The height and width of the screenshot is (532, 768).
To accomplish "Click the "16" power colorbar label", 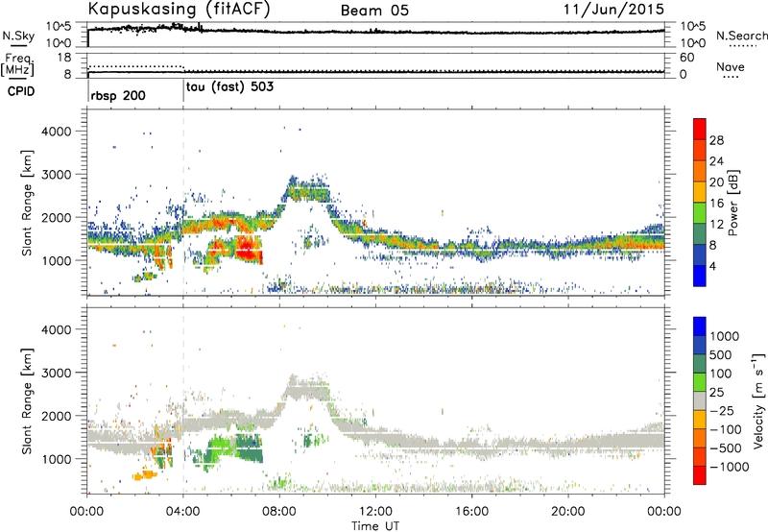I will point(716,204).
